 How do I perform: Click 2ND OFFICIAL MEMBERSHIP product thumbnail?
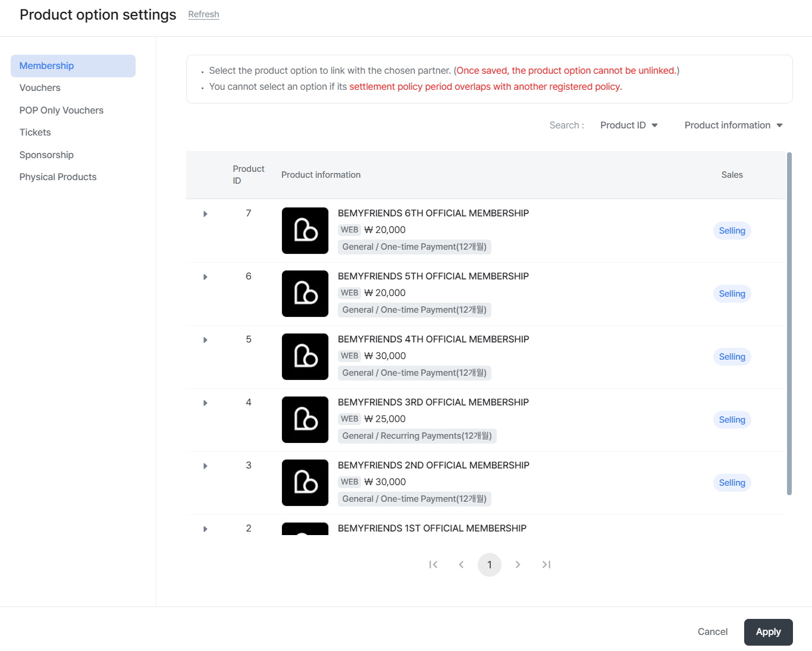click(x=305, y=483)
